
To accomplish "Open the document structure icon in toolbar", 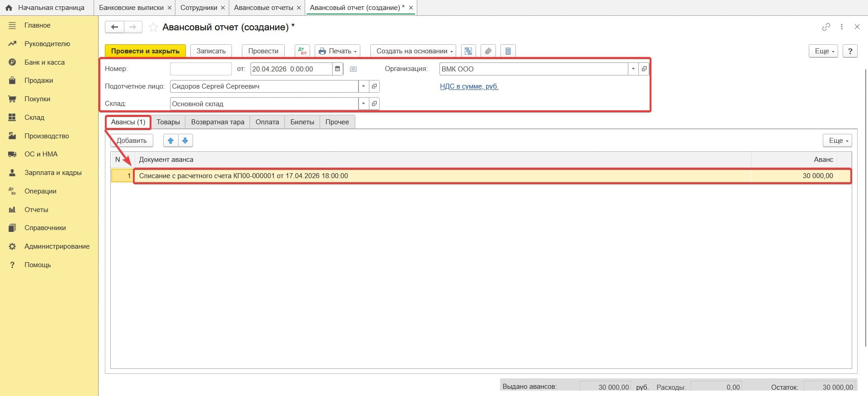I will [468, 51].
